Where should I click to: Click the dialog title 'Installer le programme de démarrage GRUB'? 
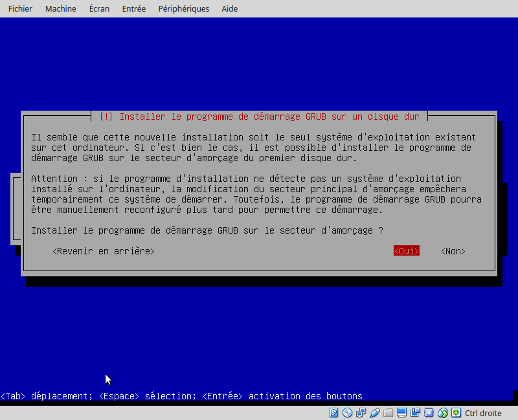260,116
